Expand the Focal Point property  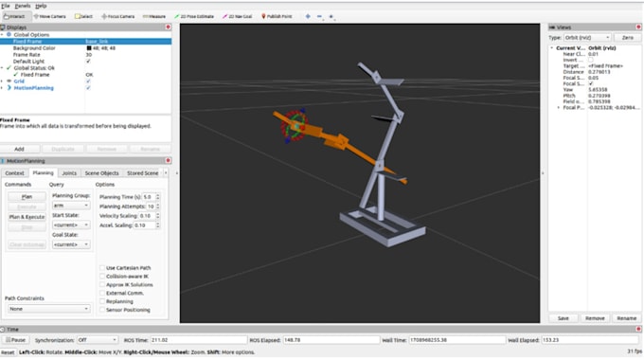point(558,108)
